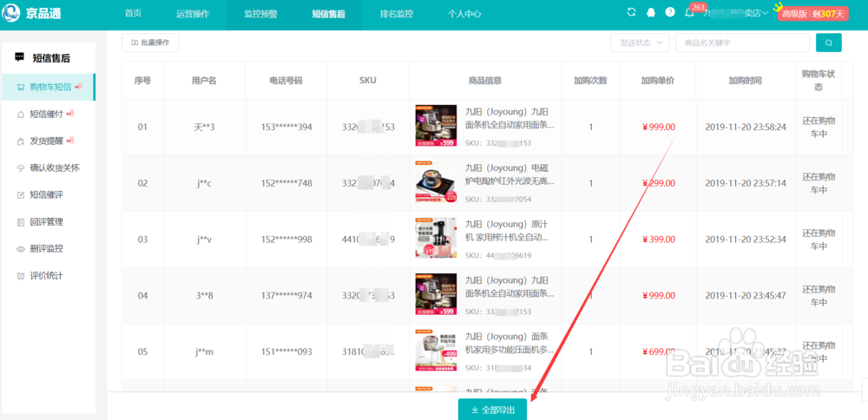Screen dimensions: 868x420
Task: Open the 个人中心 menu
Action: [464, 14]
